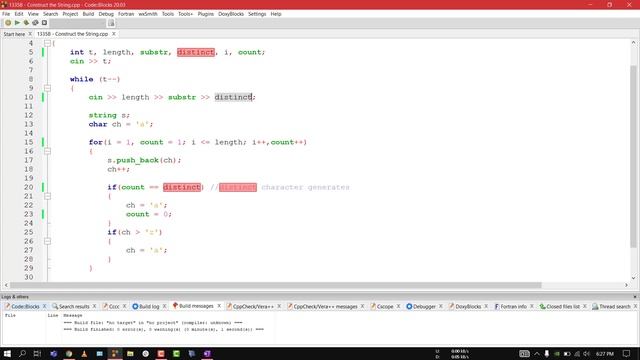Click the Build gear icon in toolbar

click(8, 23)
